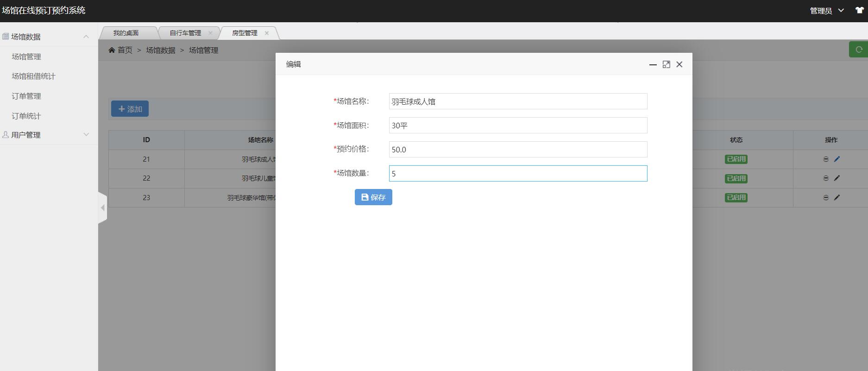868x371 pixels.
Task: Switch to the 房型管理 tab
Action: point(245,33)
